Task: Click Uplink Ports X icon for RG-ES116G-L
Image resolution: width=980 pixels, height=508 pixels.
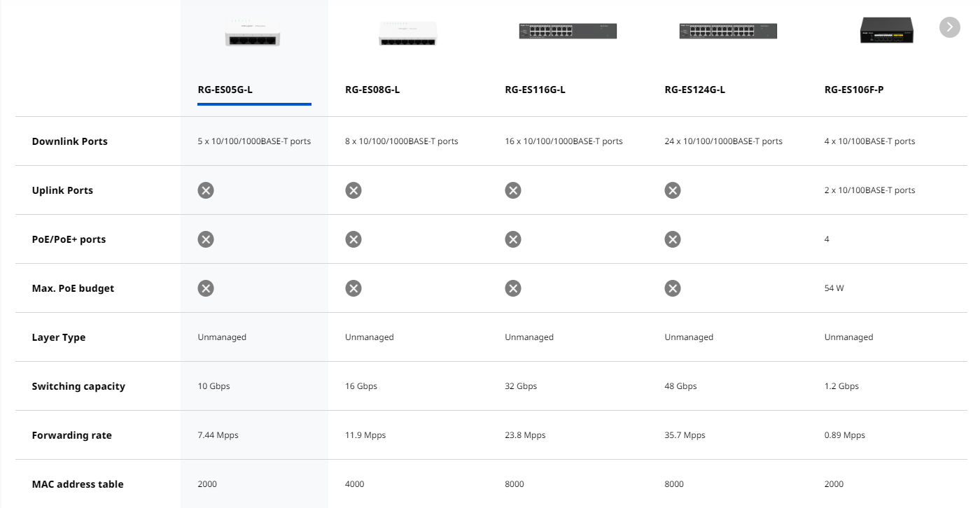Action: point(513,190)
